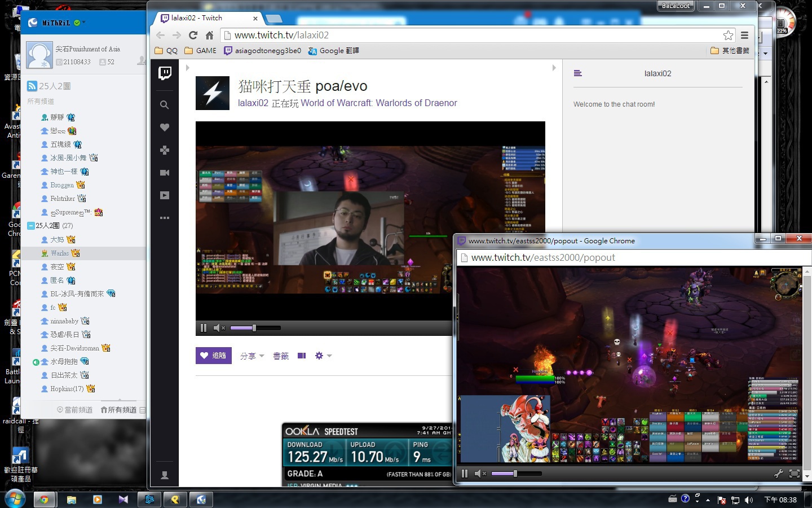812x508 pixels.
Task: Switch to lalaxi02 - Twitch tab
Action: click(x=208, y=18)
